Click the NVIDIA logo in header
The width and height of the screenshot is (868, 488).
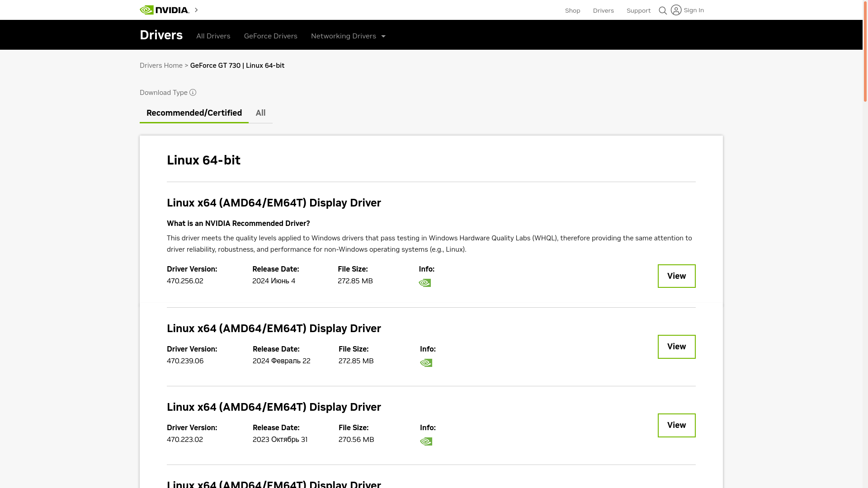[x=164, y=10]
